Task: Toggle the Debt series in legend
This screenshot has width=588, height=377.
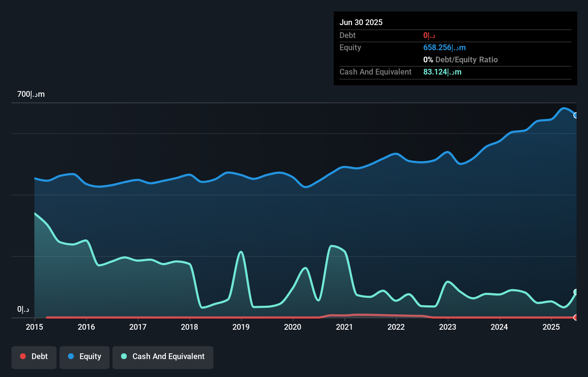Action: [34, 357]
